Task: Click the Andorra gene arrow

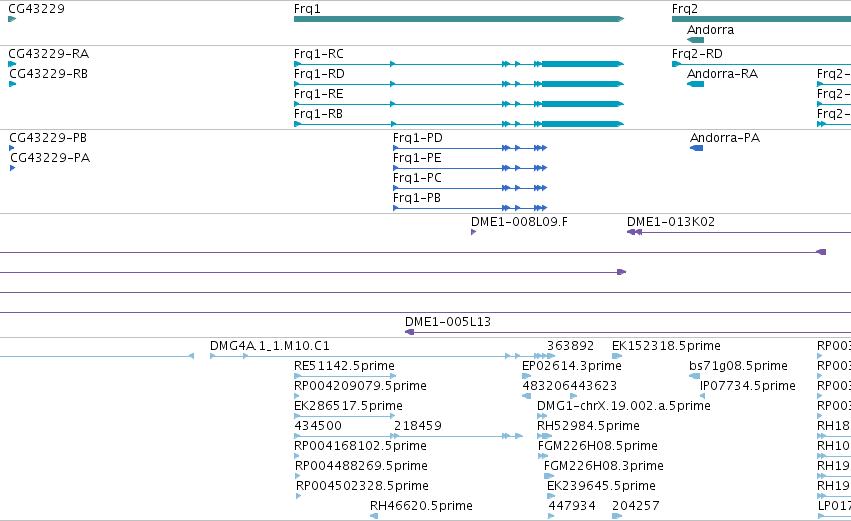Action: click(695, 40)
